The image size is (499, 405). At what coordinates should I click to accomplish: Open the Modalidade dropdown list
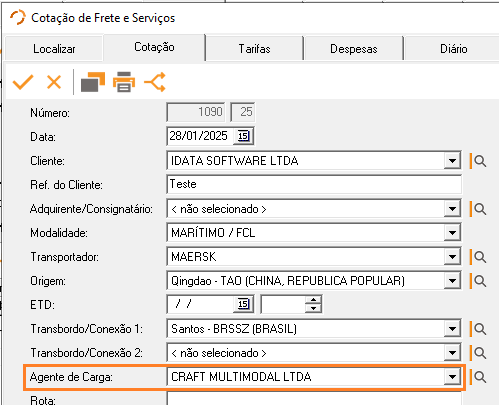tap(452, 233)
